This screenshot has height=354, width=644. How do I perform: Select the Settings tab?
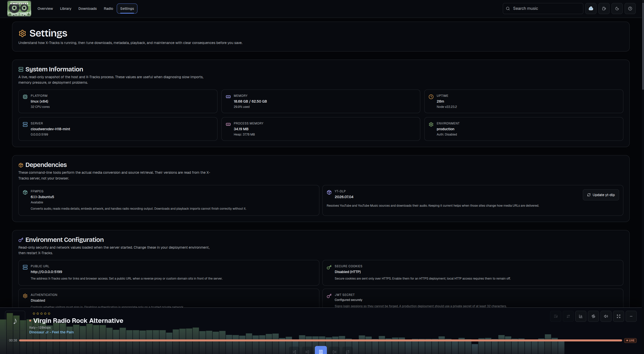coord(127,9)
